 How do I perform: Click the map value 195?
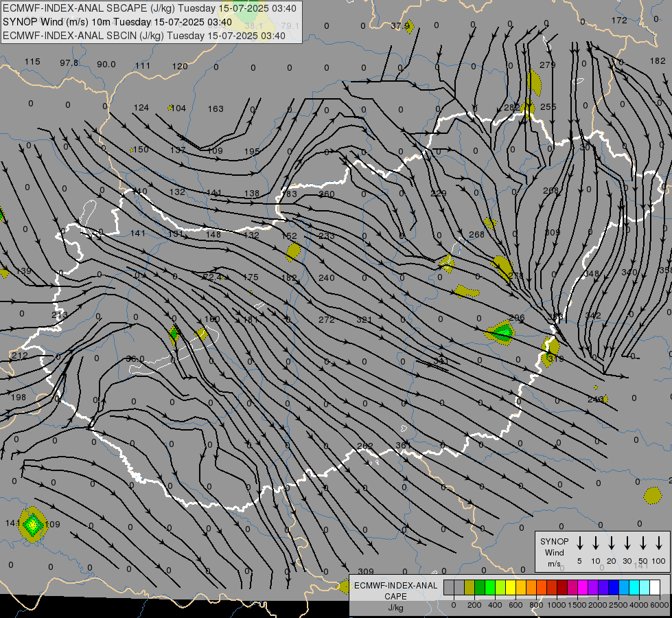252,151
